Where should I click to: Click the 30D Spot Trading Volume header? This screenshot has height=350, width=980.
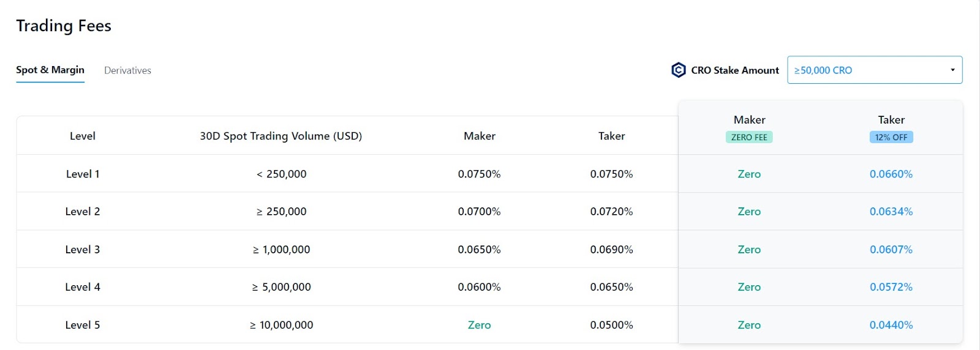coord(281,136)
